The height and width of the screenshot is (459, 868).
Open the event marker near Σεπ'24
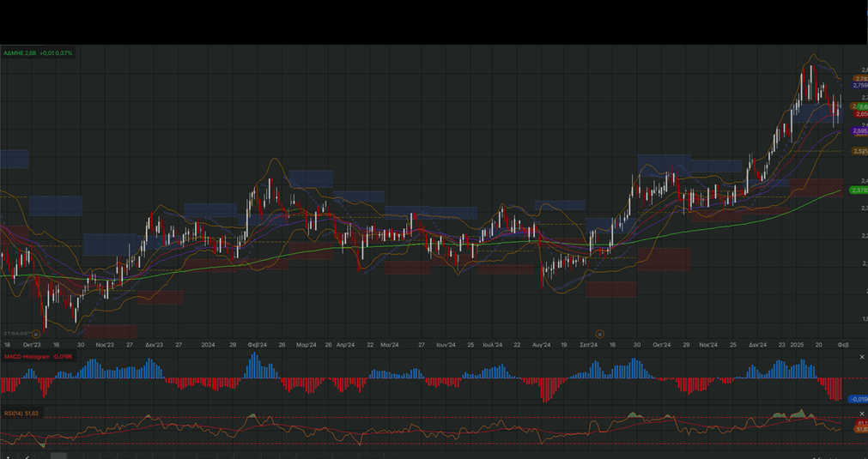(599, 334)
